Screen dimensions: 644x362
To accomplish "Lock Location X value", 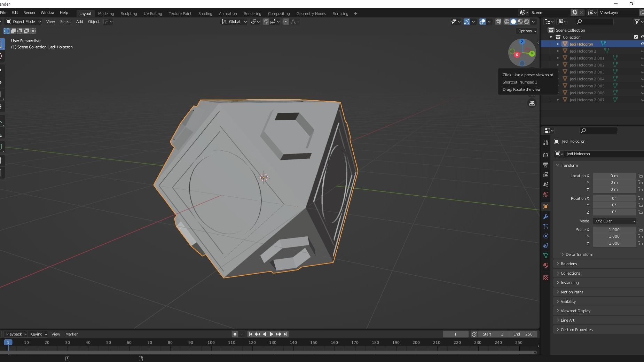I will point(640,176).
